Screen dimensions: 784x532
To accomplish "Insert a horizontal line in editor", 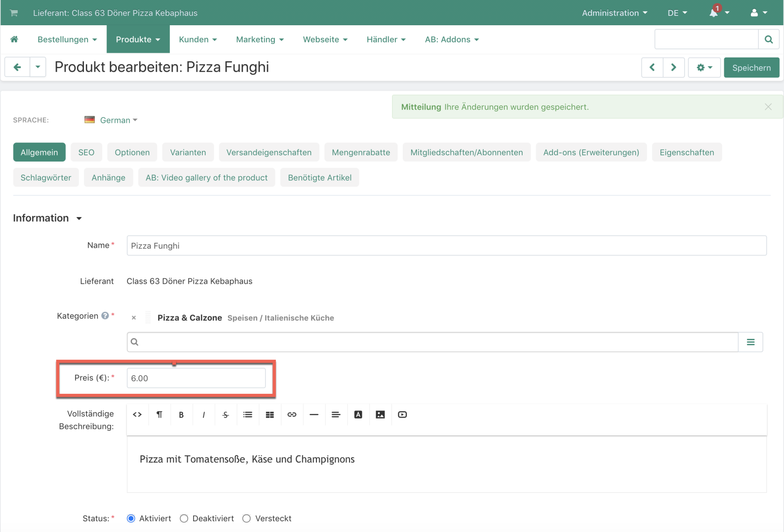I will [x=314, y=414].
